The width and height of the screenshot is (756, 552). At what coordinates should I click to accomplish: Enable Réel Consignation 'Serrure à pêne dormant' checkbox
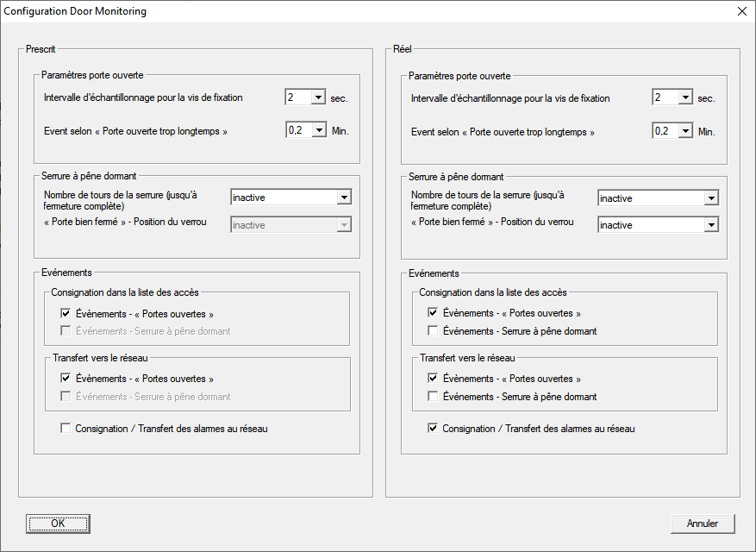coord(434,331)
